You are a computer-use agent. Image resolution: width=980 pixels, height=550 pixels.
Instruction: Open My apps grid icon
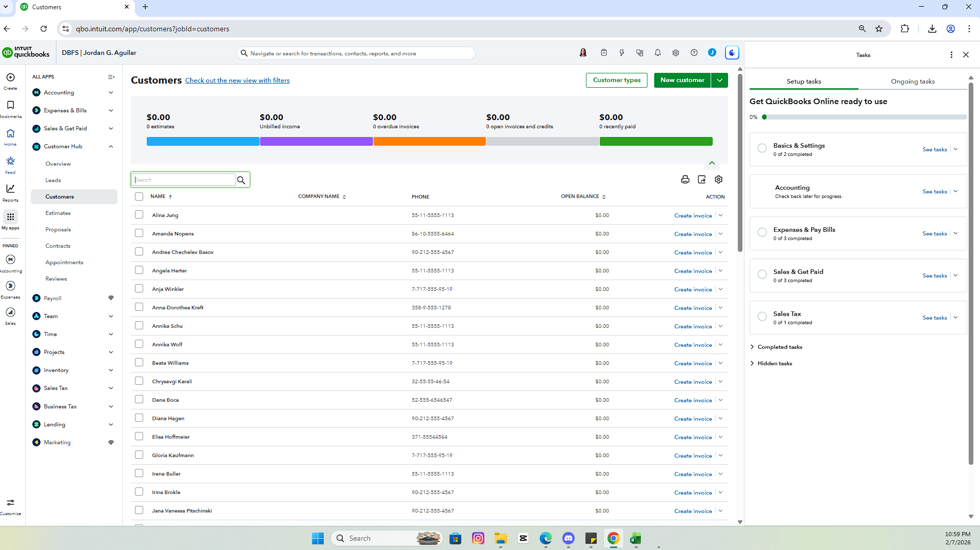pyautogui.click(x=10, y=217)
